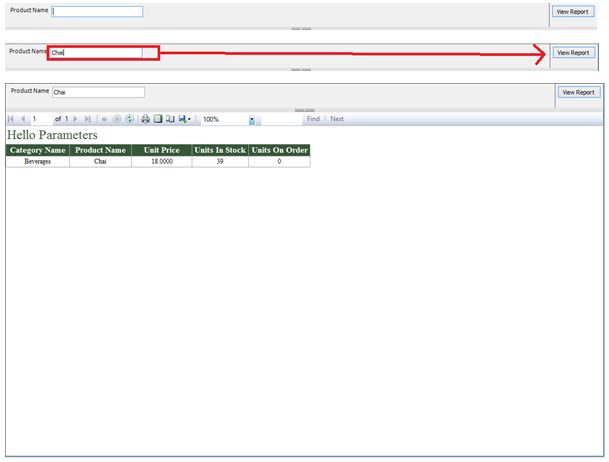Collapse parameter area via top panel splitter handle
Viewport: 609px width, 462px height.
point(301,28)
